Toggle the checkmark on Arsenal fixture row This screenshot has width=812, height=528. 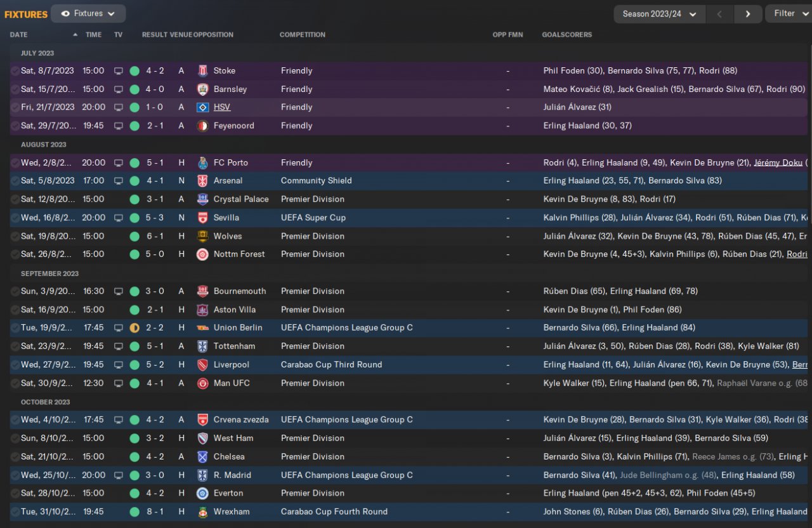click(15, 181)
